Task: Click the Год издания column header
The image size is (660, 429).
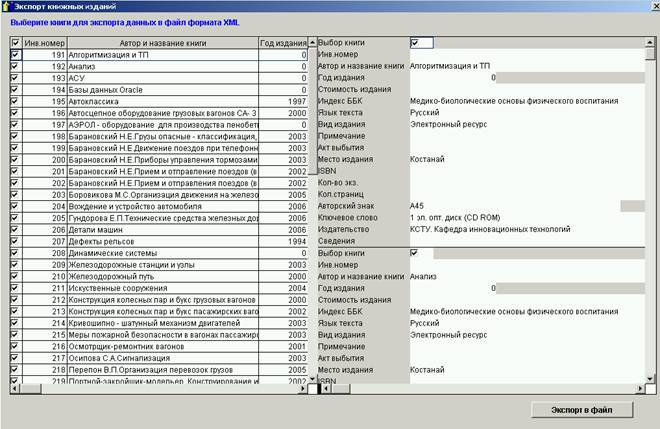Action: [x=283, y=43]
